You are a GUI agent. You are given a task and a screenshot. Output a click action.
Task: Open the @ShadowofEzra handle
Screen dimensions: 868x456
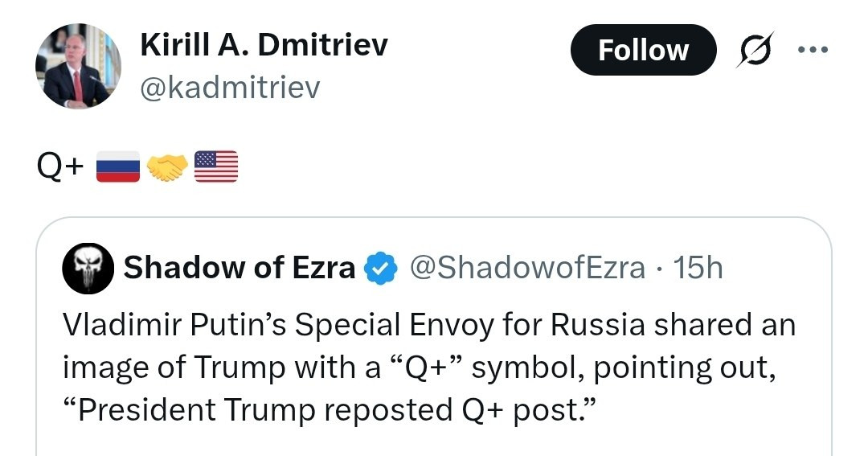coord(527,268)
